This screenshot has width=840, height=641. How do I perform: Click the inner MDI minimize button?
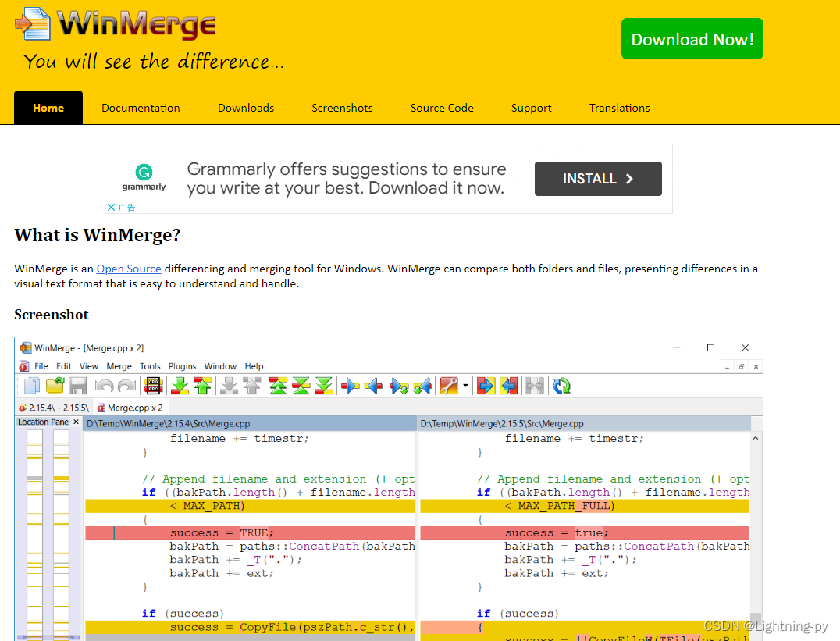pyautogui.click(x=727, y=367)
